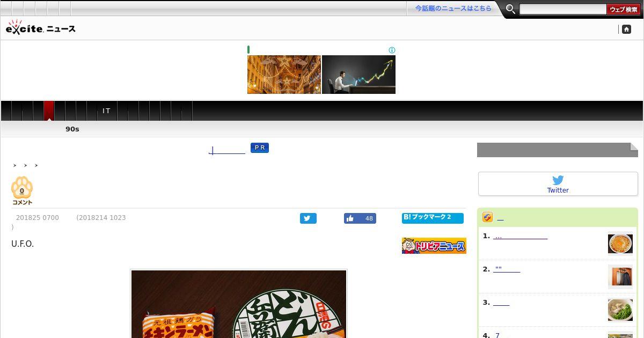Open ranking item 3 link
644x338 pixels.
tap(501, 303)
